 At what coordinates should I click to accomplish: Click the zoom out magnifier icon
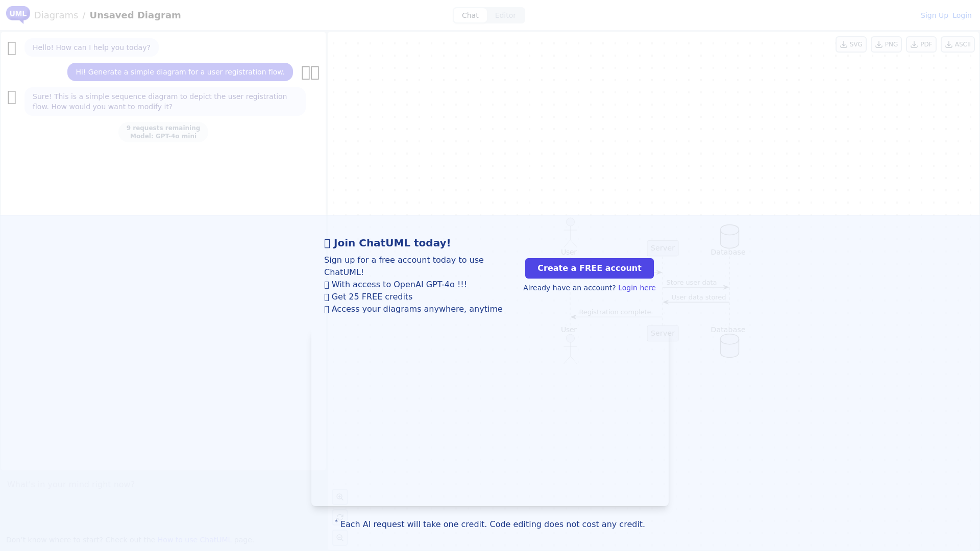340,538
